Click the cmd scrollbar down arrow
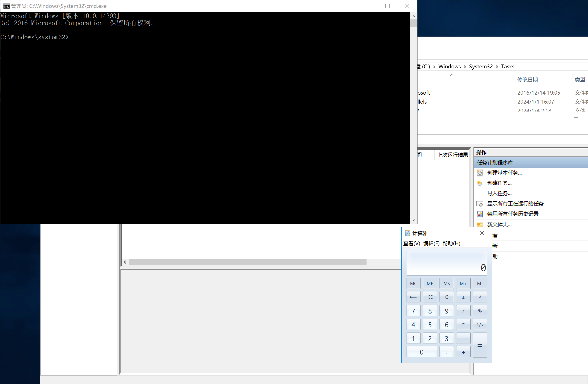 pos(413,220)
